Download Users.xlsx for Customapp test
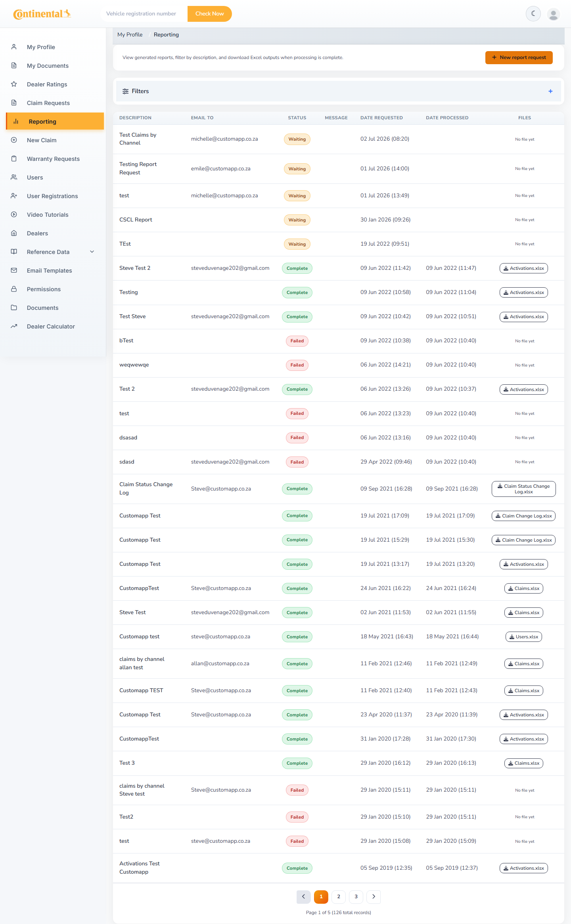Image resolution: width=571 pixels, height=924 pixels. [523, 637]
